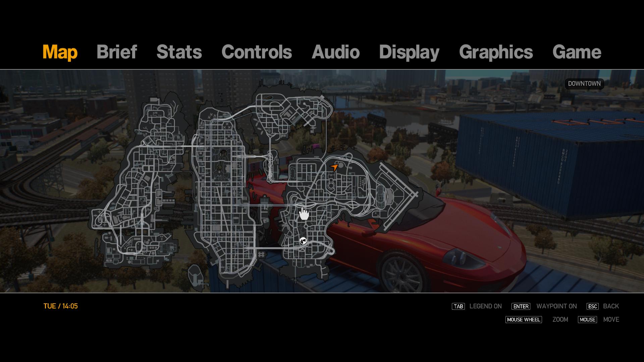Open the Display settings tab
Screen dimensions: 644x362
409,52
